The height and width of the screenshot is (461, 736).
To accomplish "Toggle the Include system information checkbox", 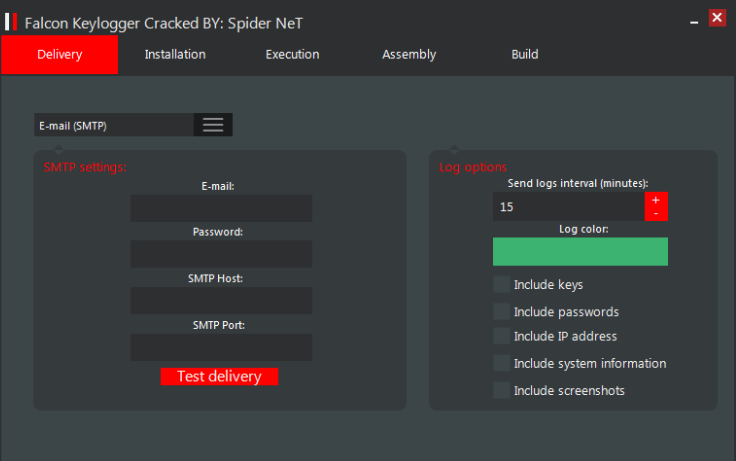I will 501,363.
